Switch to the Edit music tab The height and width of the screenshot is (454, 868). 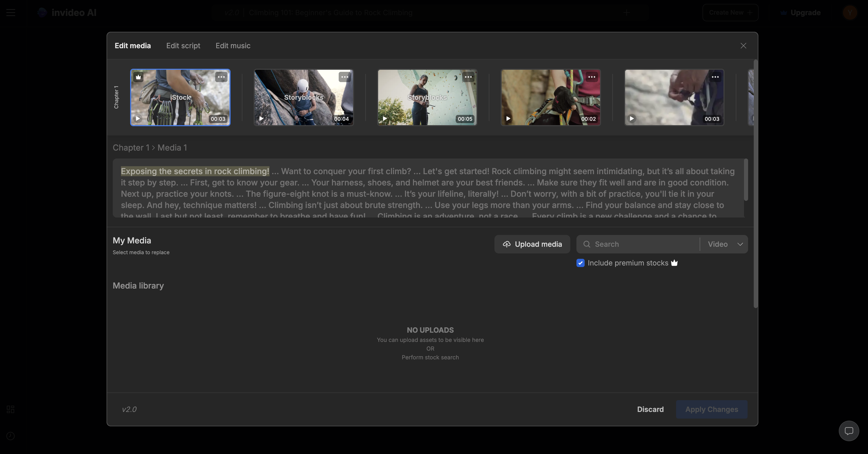[x=233, y=45]
